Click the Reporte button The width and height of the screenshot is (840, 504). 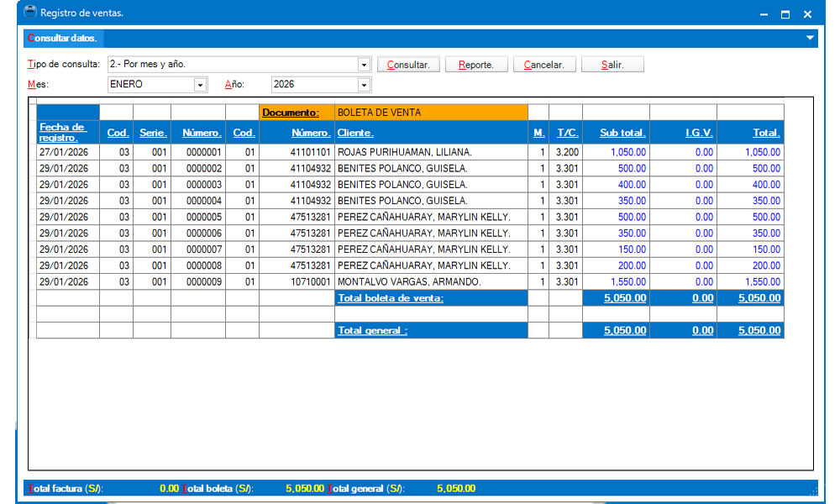click(476, 65)
